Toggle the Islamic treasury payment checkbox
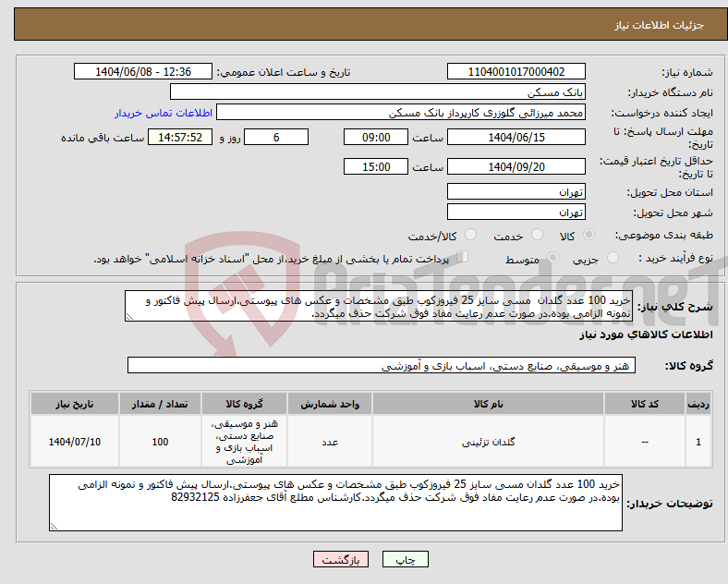This screenshot has width=728, height=584. (463, 257)
